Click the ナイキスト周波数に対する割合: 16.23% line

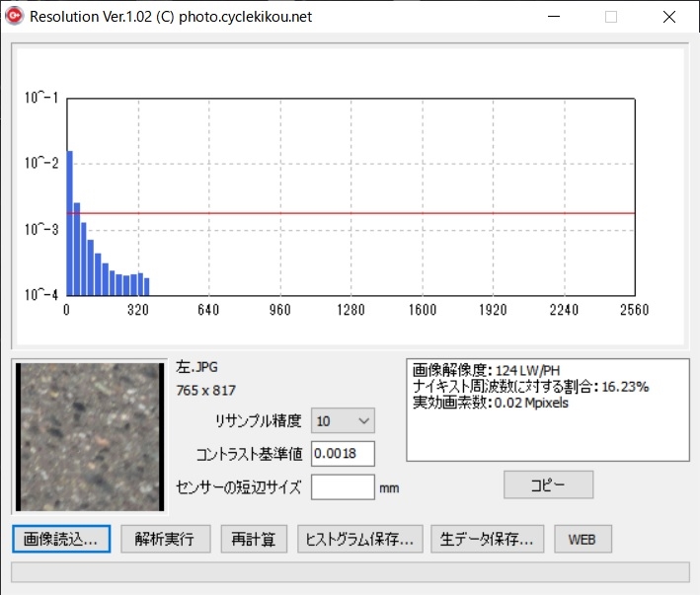pyautogui.click(x=530, y=386)
